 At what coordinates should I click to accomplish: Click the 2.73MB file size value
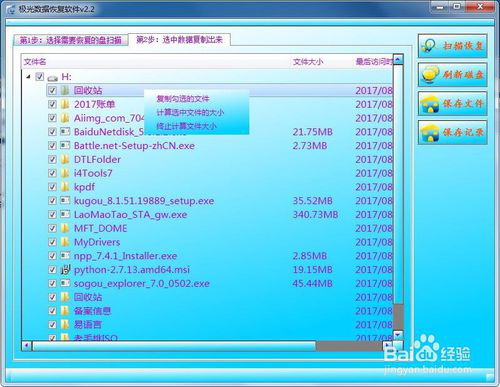310,145
